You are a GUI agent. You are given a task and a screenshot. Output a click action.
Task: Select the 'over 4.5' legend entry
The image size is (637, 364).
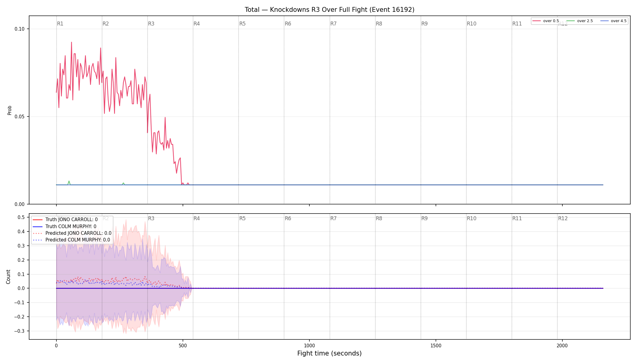(613, 21)
